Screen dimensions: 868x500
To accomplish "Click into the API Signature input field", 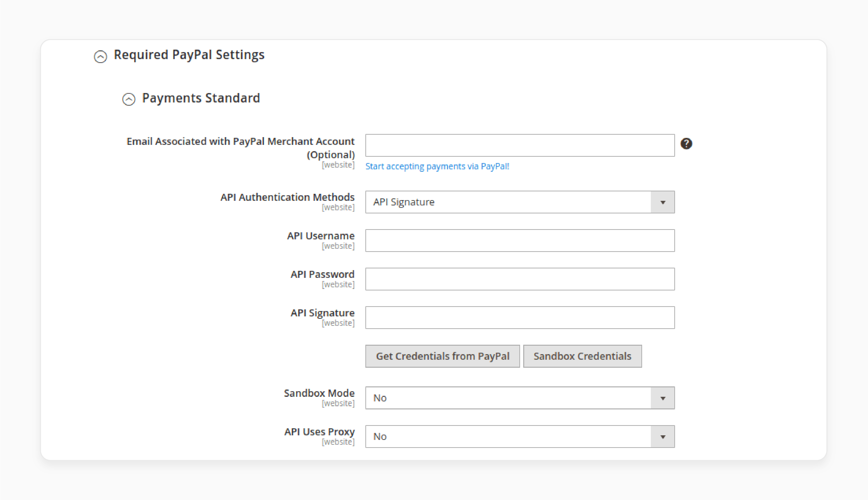I will [x=520, y=317].
